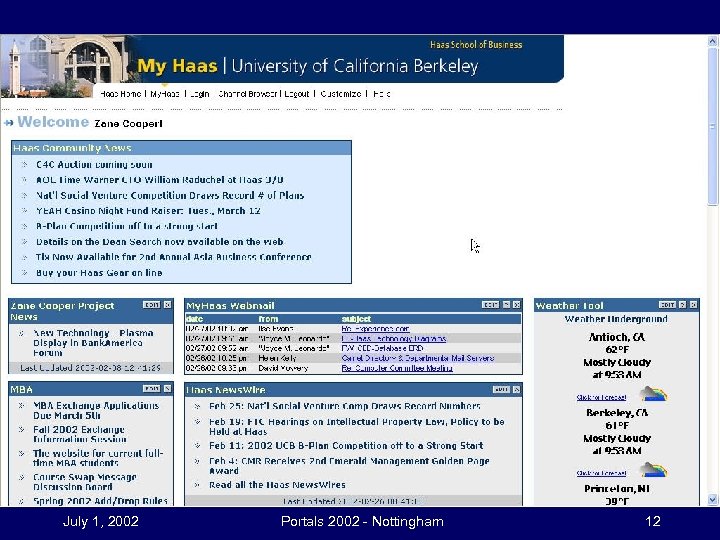720x540 pixels.
Task: Open Read all the Haas NewsWires
Action: tap(277, 485)
